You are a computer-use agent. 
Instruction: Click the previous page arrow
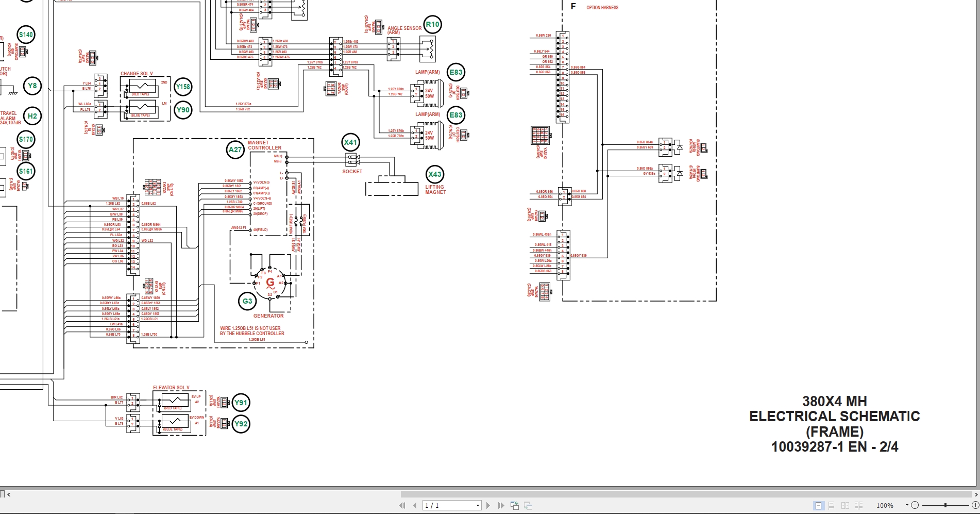pos(415,505)
